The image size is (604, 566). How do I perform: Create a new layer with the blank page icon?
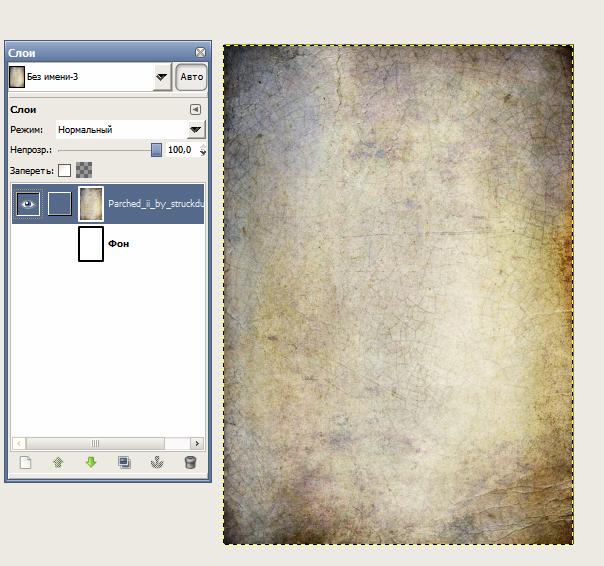[x=25, y=462]
